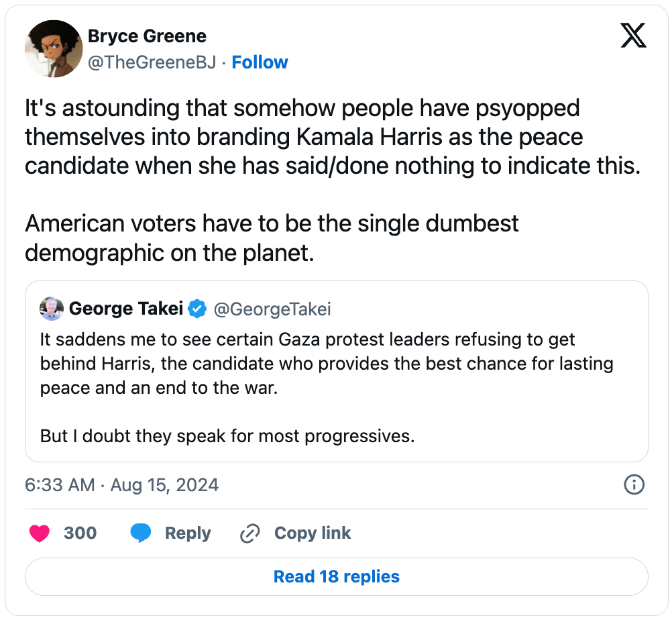This screenshot has height=620, width=672.
Task: Click the main tweet text about Kamala Harris
Action: (x=333, y=180)
